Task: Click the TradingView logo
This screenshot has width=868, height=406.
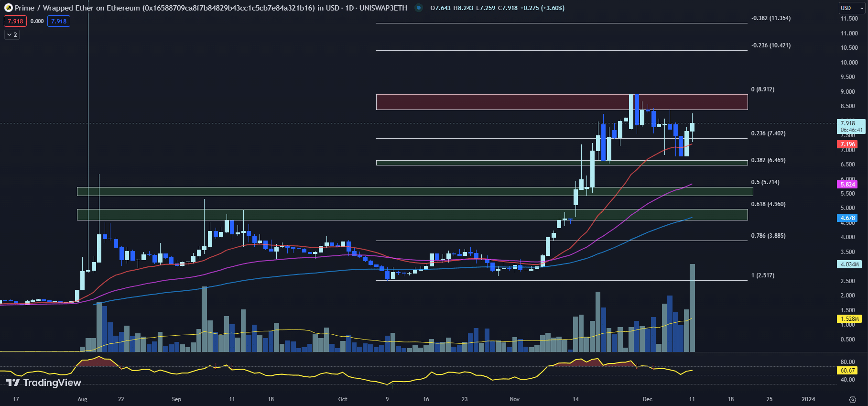Action: point(43,383)
